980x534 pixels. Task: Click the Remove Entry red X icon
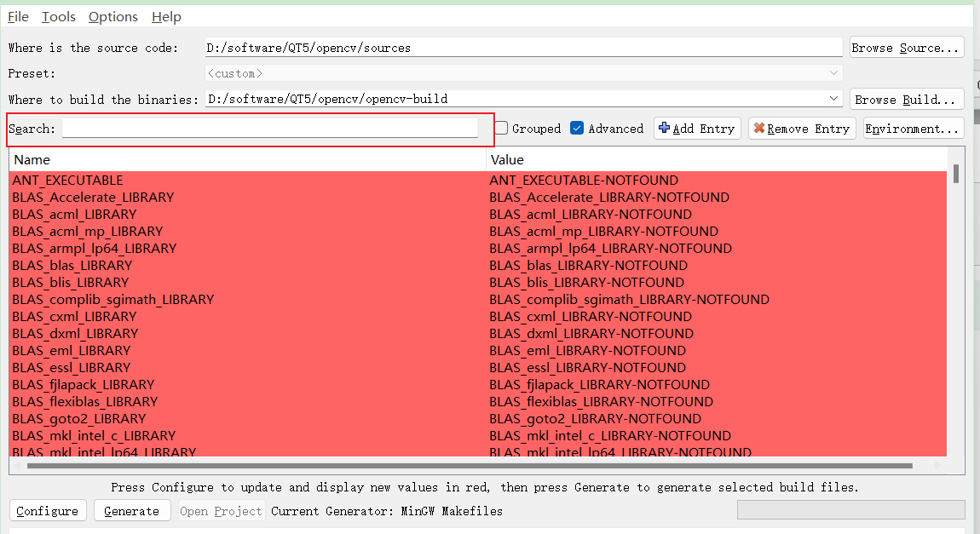click(x=758, y=129)
